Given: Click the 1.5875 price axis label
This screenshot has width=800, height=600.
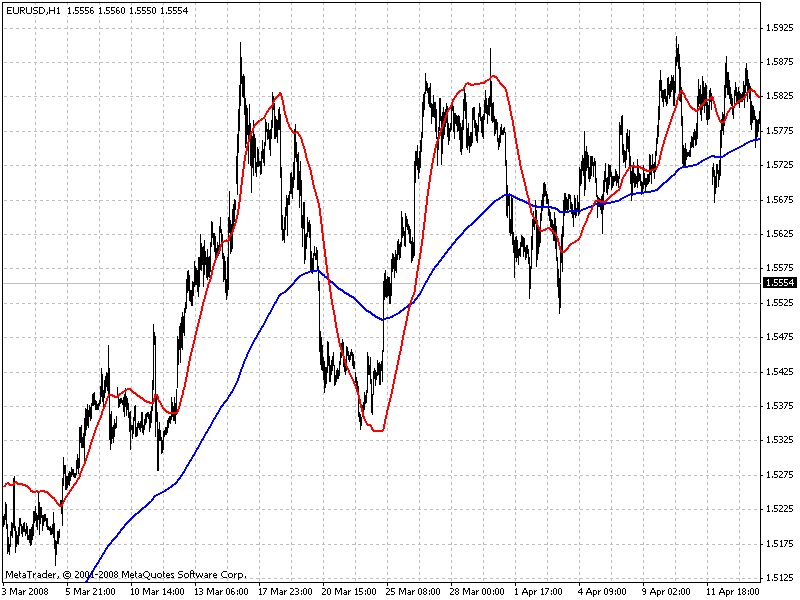Looking at the screenshot, I should 780,62.
